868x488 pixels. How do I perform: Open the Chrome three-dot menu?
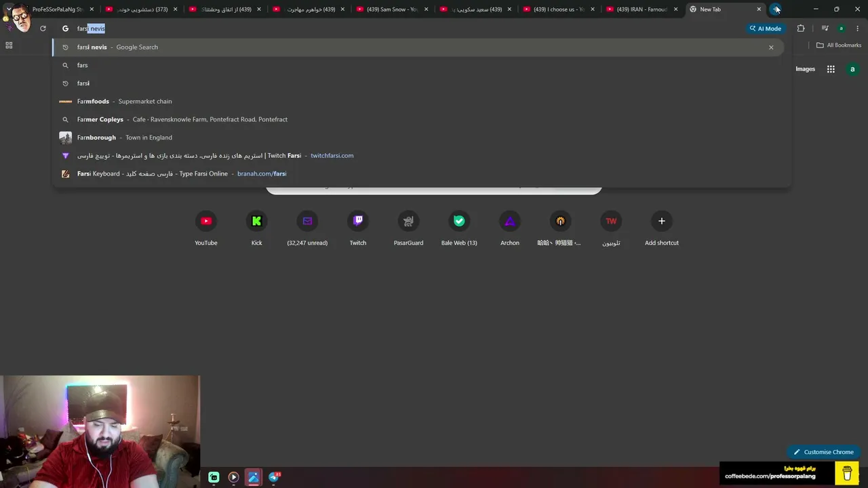[858, 28]
